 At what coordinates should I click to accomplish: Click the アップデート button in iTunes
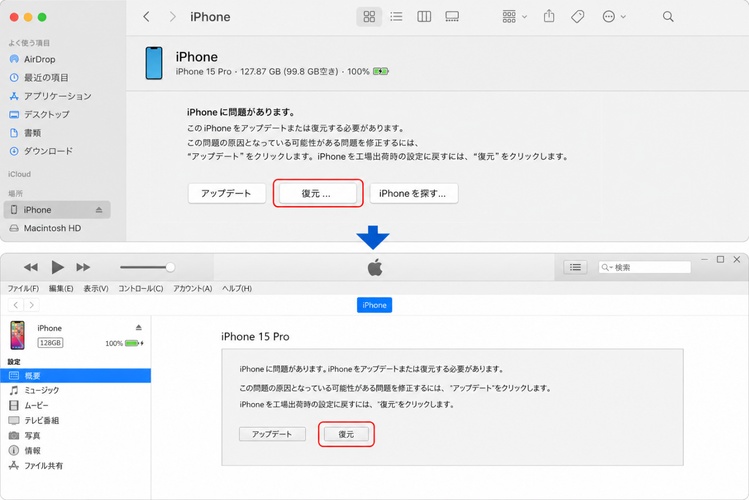[x=272, y=434]
